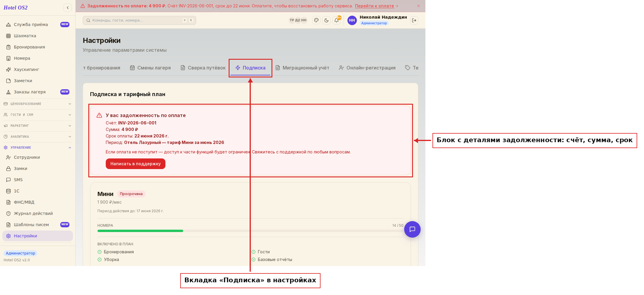Open Журнал действий log
644x295 pixels.
(38, 213)
